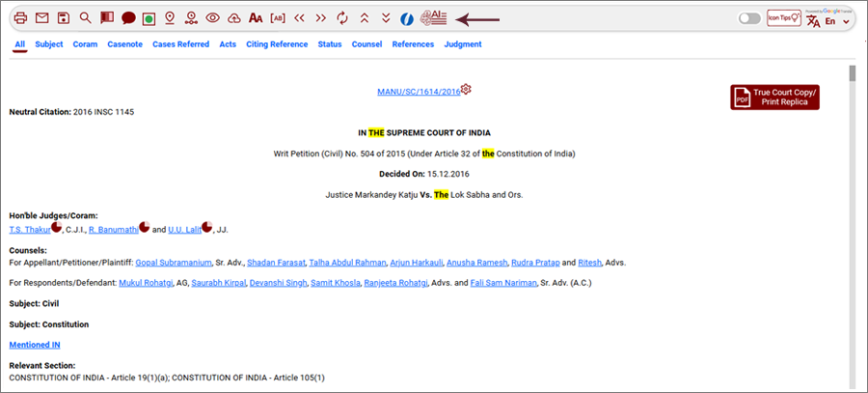Click the eye icon in the toolbar
Viewport: 868px width, 393px height.
point(212,18)
